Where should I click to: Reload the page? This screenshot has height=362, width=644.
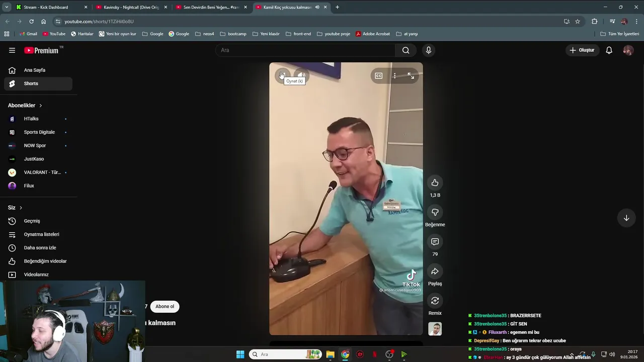(x=31, y=21)
